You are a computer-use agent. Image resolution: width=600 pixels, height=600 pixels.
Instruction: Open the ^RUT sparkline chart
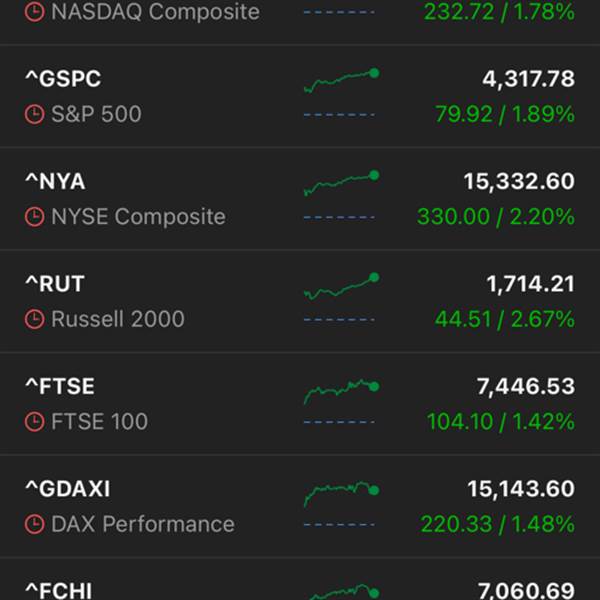point(341,286)
